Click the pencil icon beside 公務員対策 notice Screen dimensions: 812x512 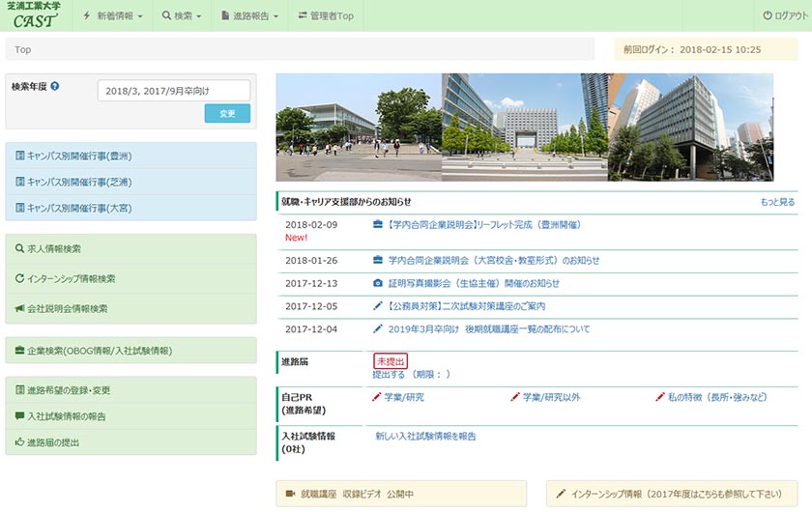click(378, 306)
